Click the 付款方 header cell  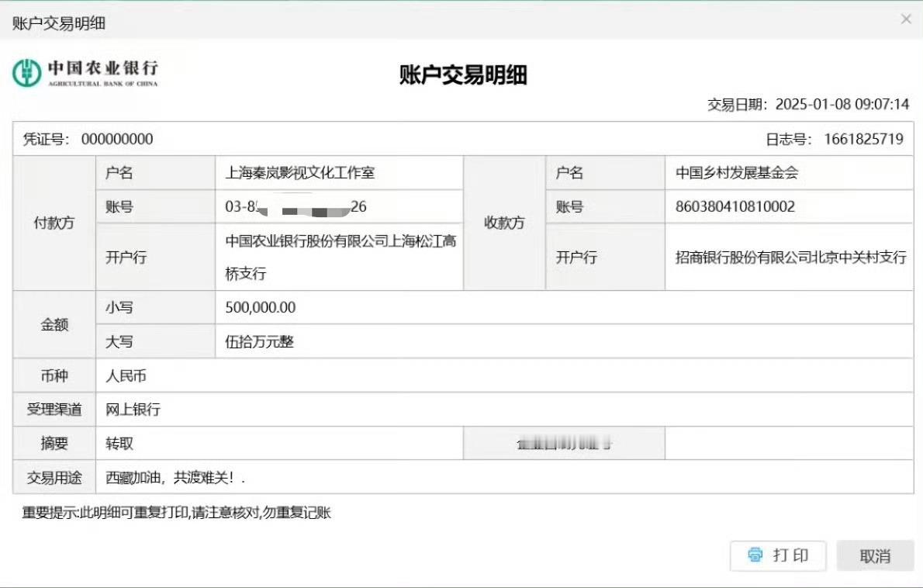coord(54,223)
